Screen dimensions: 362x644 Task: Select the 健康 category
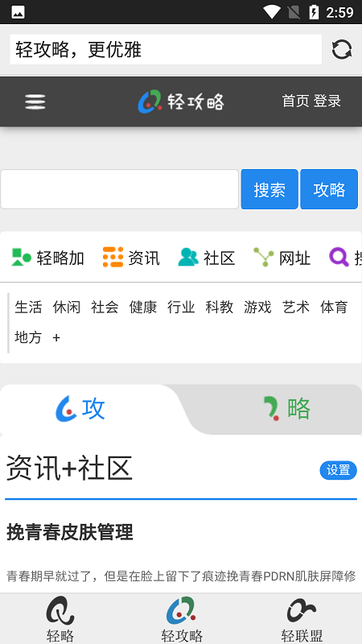[x=143, y=308]
